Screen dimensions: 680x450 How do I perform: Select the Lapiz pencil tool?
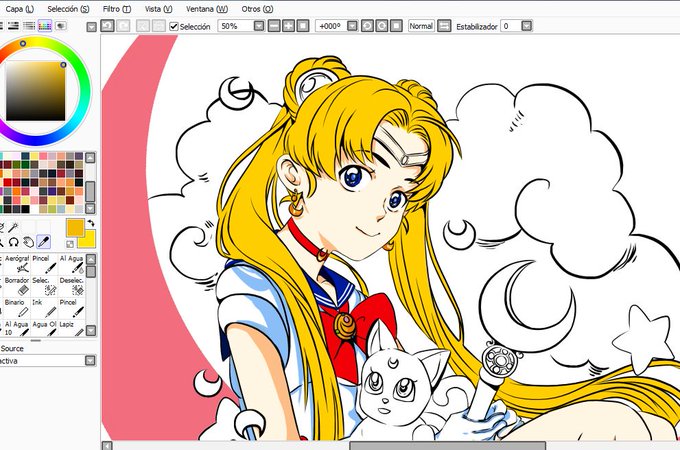coord(71,328)
